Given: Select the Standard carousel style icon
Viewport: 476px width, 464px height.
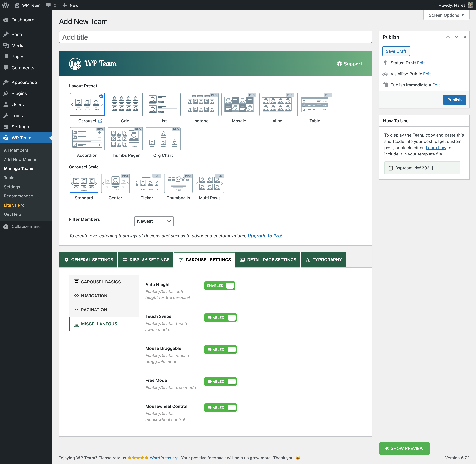Looking at the screenshot, I should (x=84, y=183).
